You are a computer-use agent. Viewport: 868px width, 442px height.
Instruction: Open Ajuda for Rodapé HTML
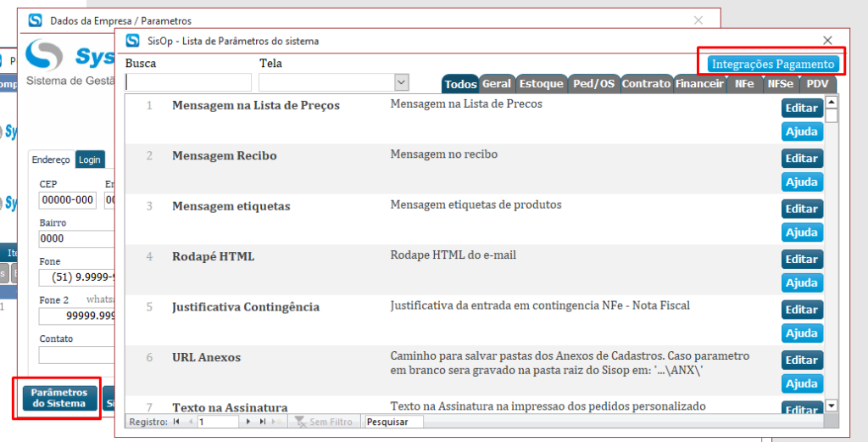coord(801,283)
